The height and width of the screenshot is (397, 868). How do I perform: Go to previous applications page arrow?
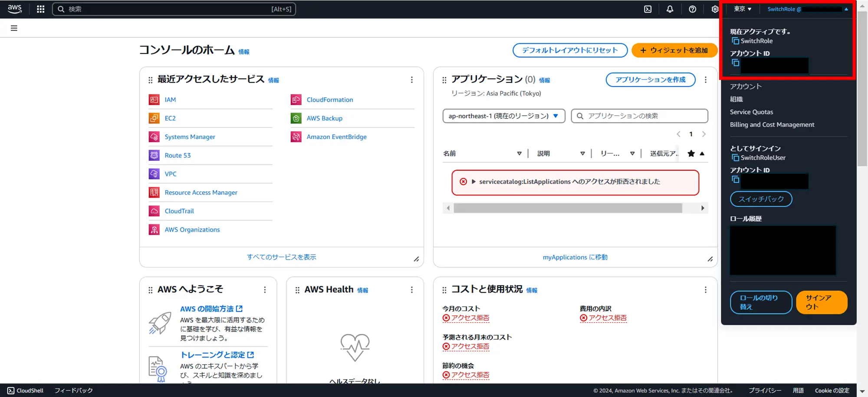(678, 134)
